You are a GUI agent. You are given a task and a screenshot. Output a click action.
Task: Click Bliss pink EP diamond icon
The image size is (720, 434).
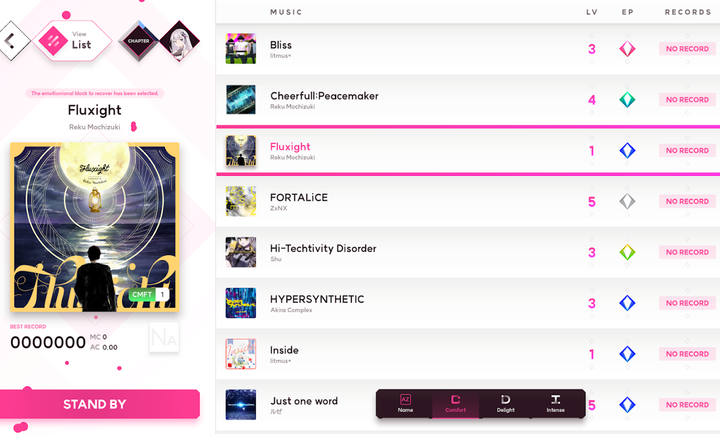pyautogui.click(x=627, y=49)
